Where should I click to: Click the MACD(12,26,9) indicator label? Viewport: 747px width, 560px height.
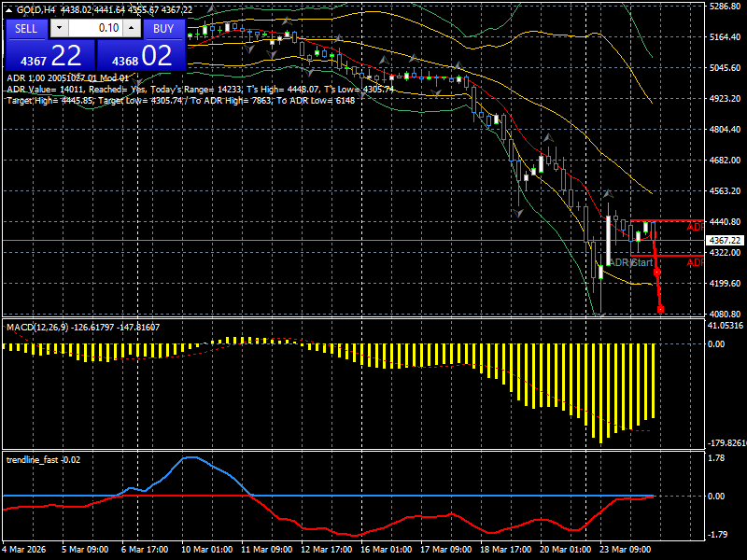click(x=83, y=328)
